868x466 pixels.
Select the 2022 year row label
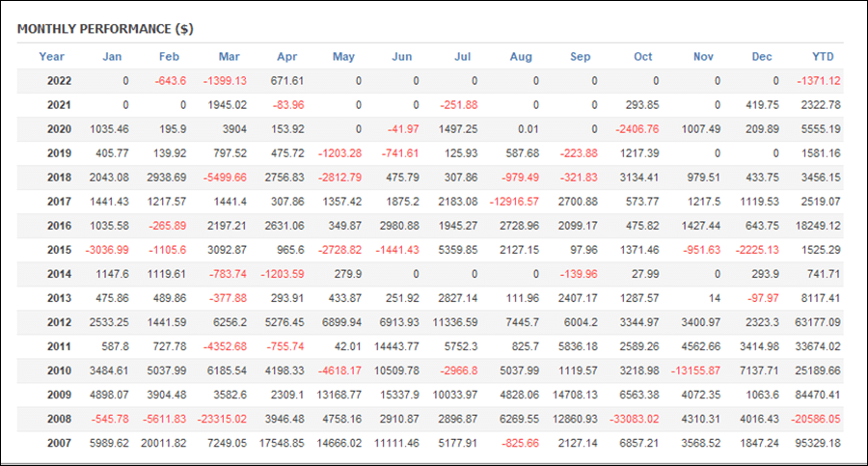(x=59, y=81)
